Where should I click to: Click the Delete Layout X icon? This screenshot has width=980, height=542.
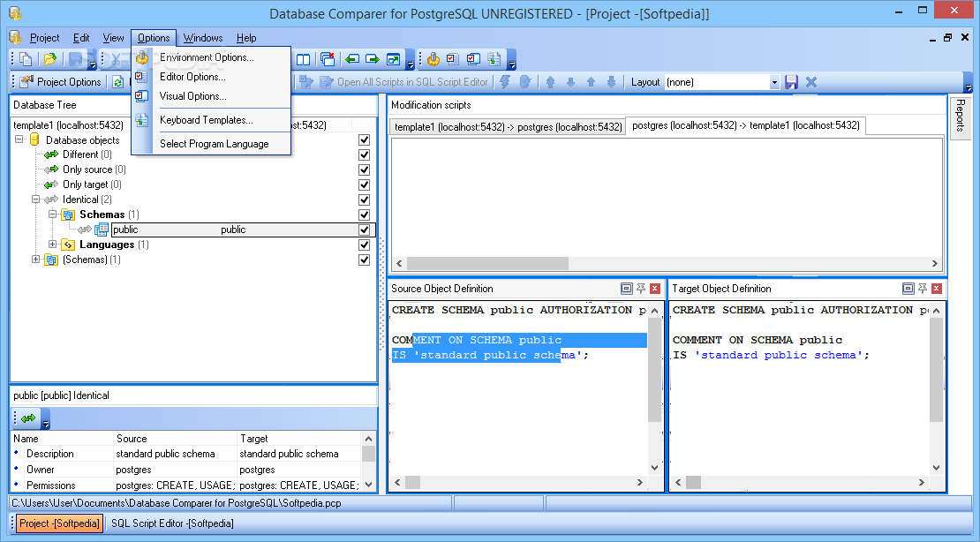tap(811, 82)
